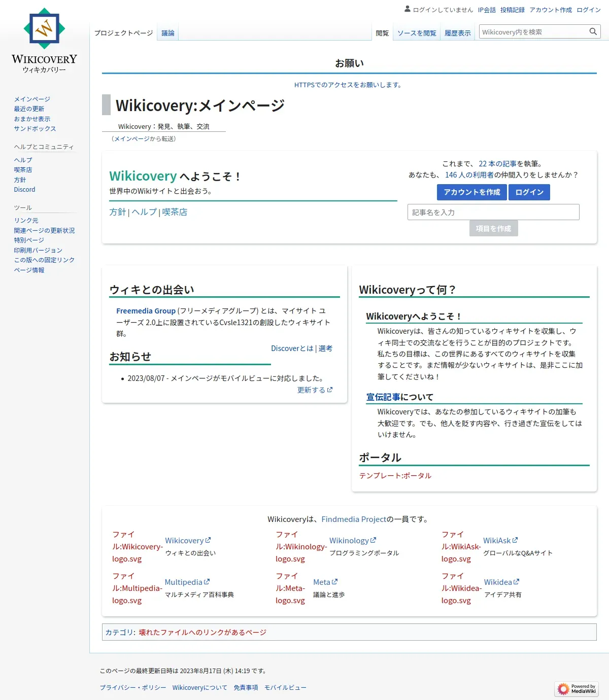
Task: Open the Freemedia Group link
Action: [x=146, y=311]
